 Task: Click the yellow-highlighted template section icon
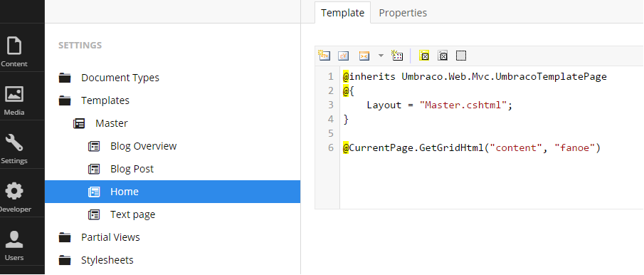(x=424, y=56)
